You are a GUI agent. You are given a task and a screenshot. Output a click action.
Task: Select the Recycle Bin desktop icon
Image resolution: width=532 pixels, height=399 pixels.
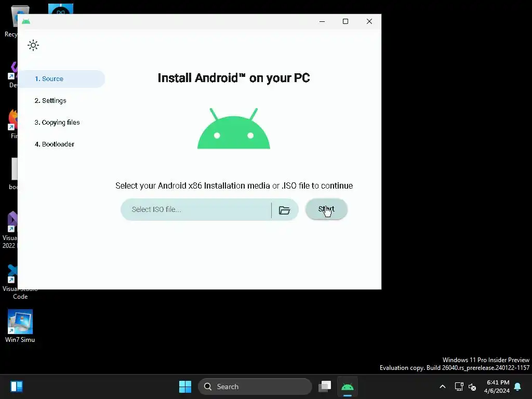click(10, 21)
